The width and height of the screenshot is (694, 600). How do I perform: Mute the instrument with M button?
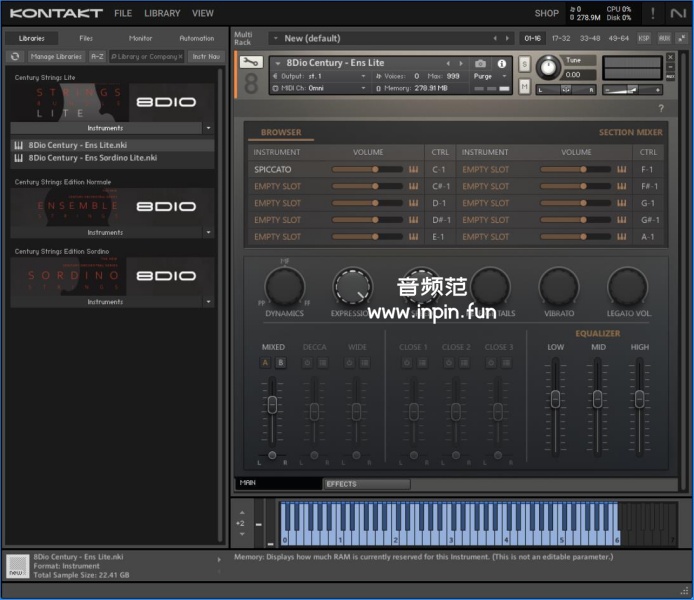(525, 87)
